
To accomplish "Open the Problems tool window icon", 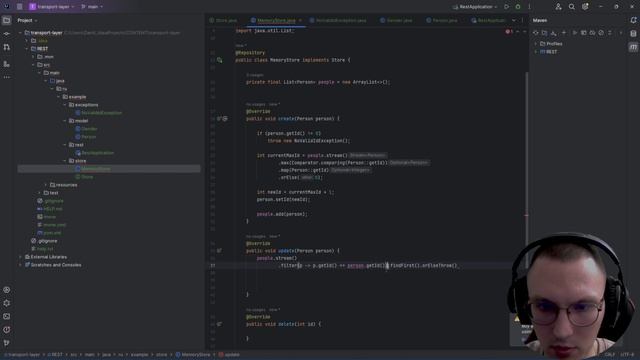I will pos(7,330).
